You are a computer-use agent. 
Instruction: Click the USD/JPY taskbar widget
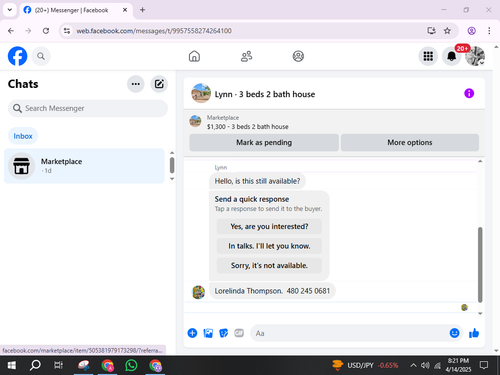pos(365,365)
